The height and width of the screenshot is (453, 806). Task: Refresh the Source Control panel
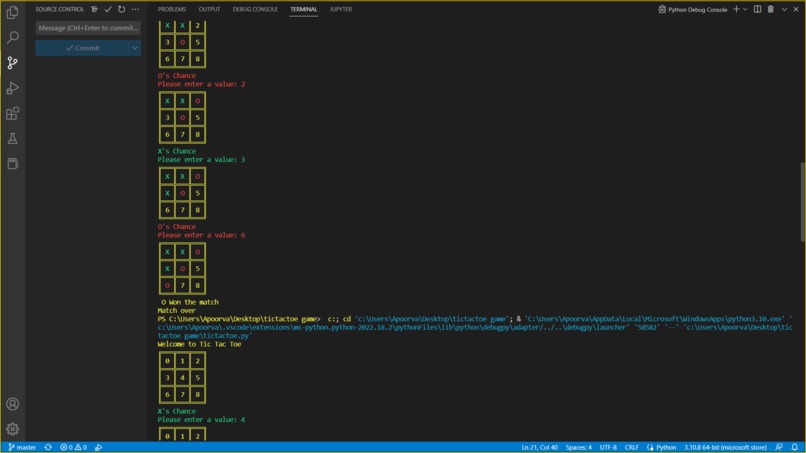(121, 9)
